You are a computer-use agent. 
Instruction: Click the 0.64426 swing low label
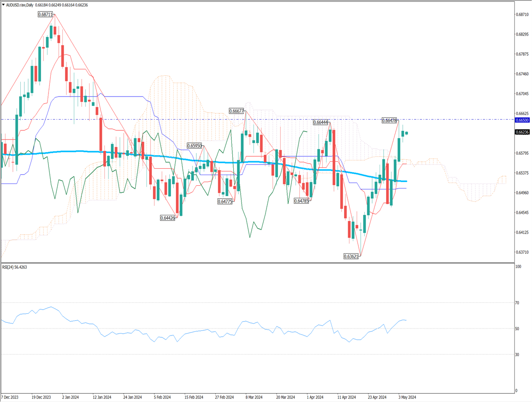168,218
